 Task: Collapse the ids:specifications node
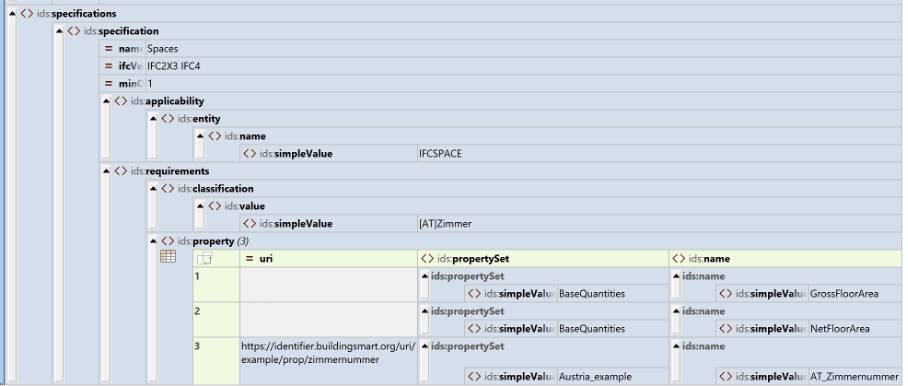(x=12, y=14)
